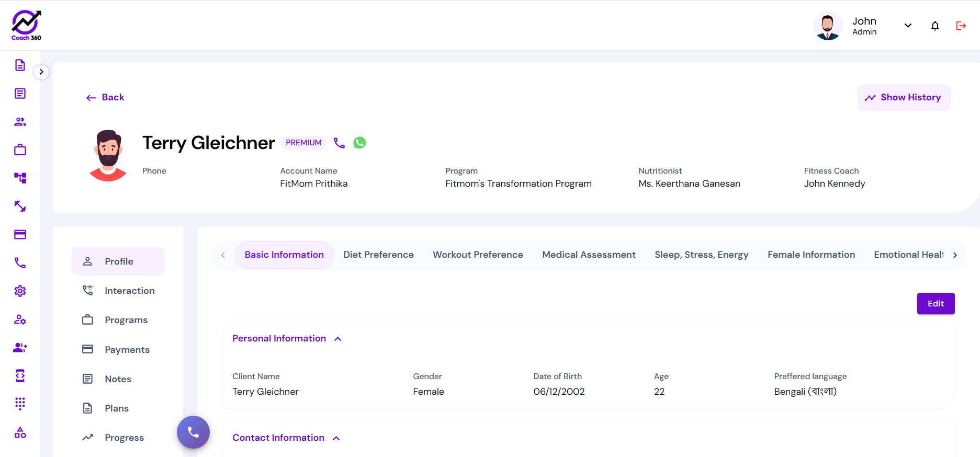Open the notifications bell
Screen dimensions: 980x457
[935, 26]
